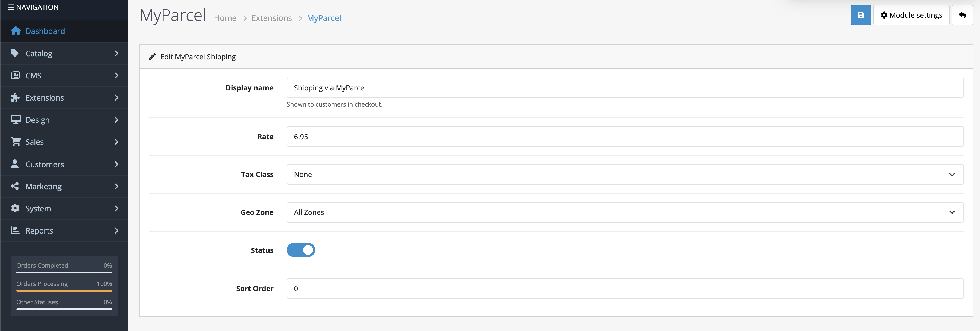Click the Design monitor icon
Viewport: 980px width, 331px height.
[16, 119]
